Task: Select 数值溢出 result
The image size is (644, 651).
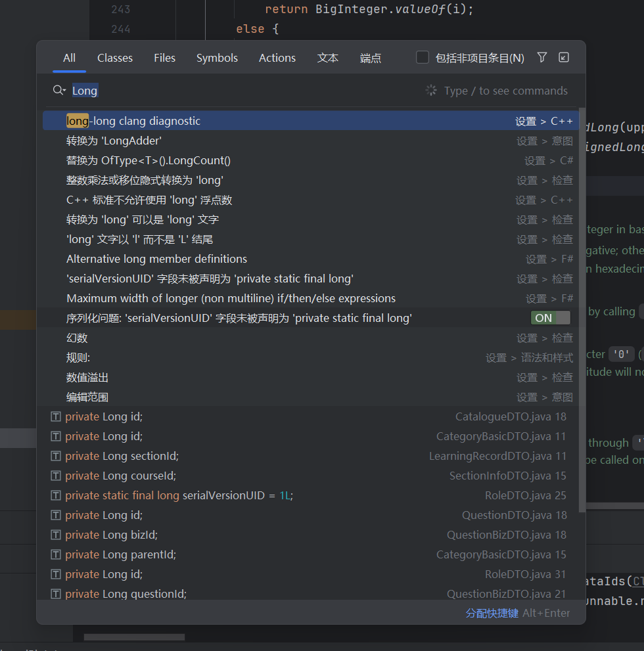Action: click(x=311, y=378)
